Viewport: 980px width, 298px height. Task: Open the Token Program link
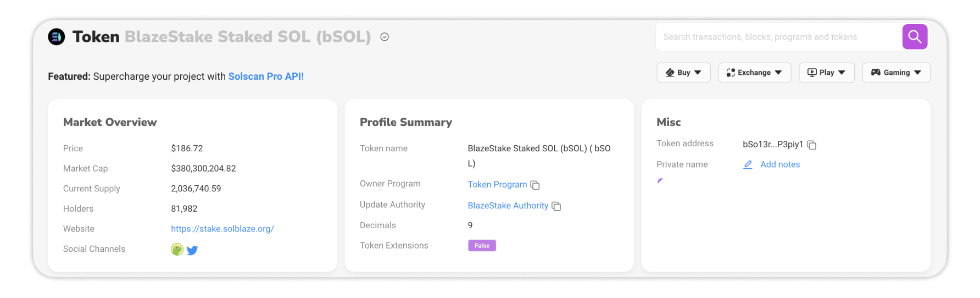497,185
